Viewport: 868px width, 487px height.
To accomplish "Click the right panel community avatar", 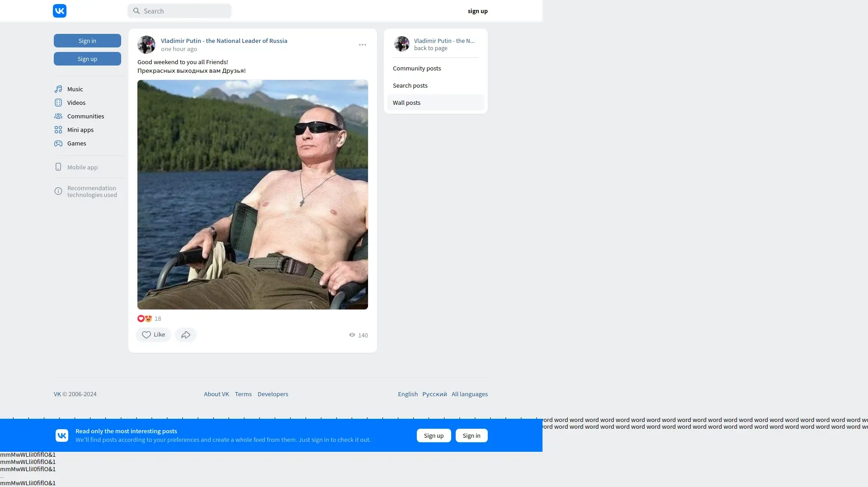I will coord(402,44).
